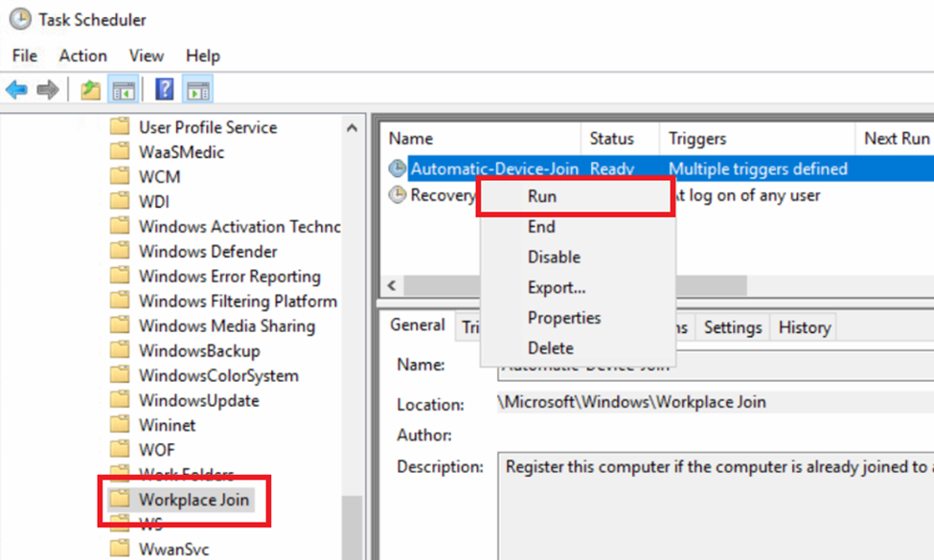Select the Workplace Join folder
Image resolution: width=934 pixels, height=560 pixels.
pos(188,499)
